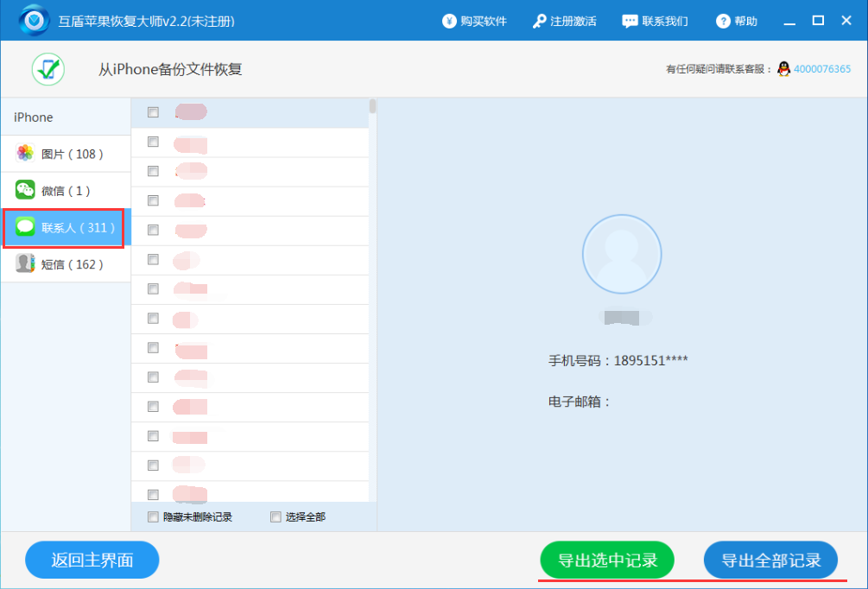Screen dimensions: 868x589
Task: Select the 图片 (108) category
Action: (66, 154)
